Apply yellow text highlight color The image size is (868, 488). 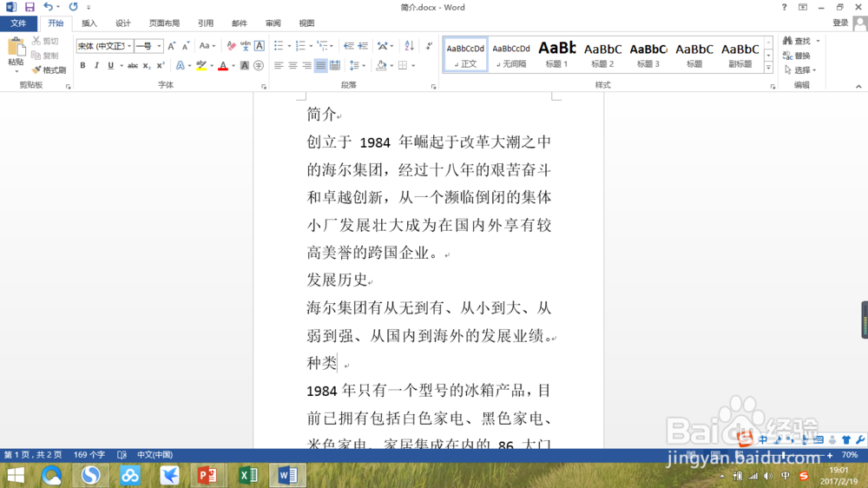pyautogui.click(x=201, y=66)
